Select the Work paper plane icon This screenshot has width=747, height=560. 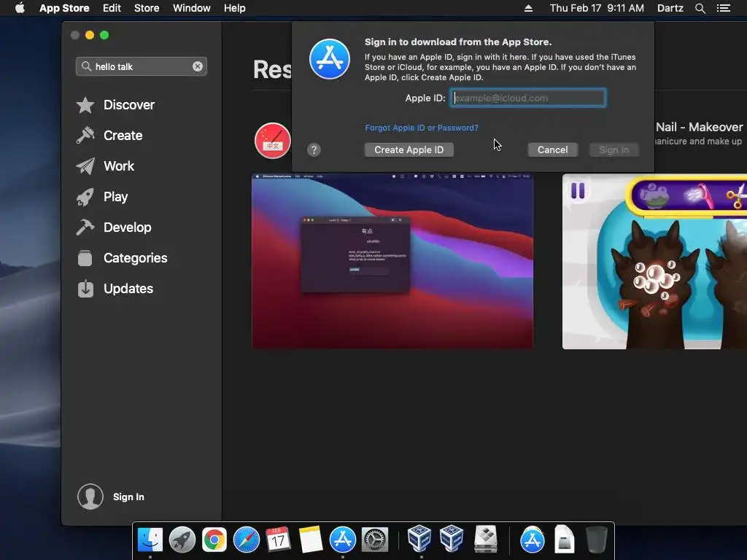click(85, 166)
